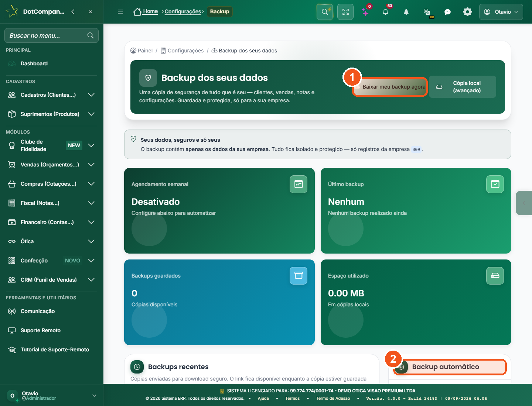532x406 pixels.
Task: Expand Fiscal (Notas...) chevron
Action: (91, 203)
